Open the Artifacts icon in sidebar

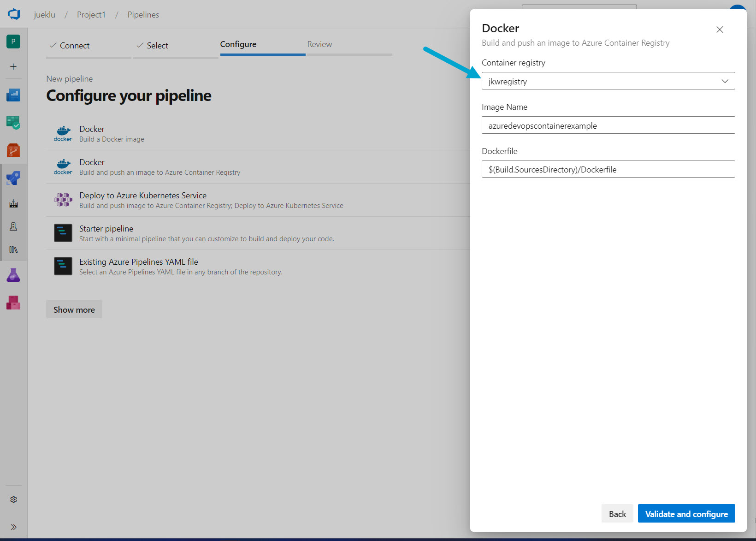click(x=13, y=303)
